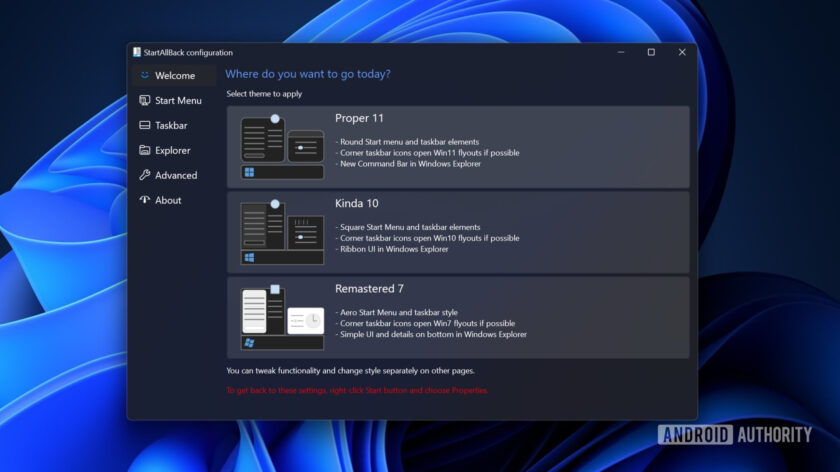Viewport: 840px width, 472px height.
Task: Click the Explorer folder icon
Action: pyautogui.click(x=145, y=151)
